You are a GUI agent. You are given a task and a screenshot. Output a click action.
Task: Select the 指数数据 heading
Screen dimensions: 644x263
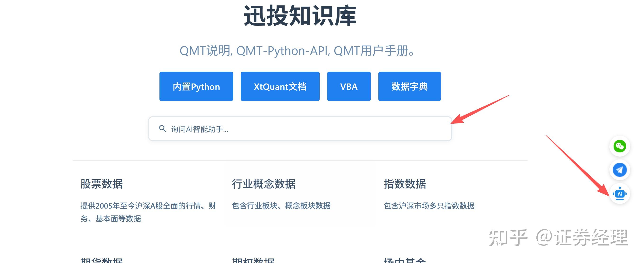pyautogui.click(x=405, y=184)
